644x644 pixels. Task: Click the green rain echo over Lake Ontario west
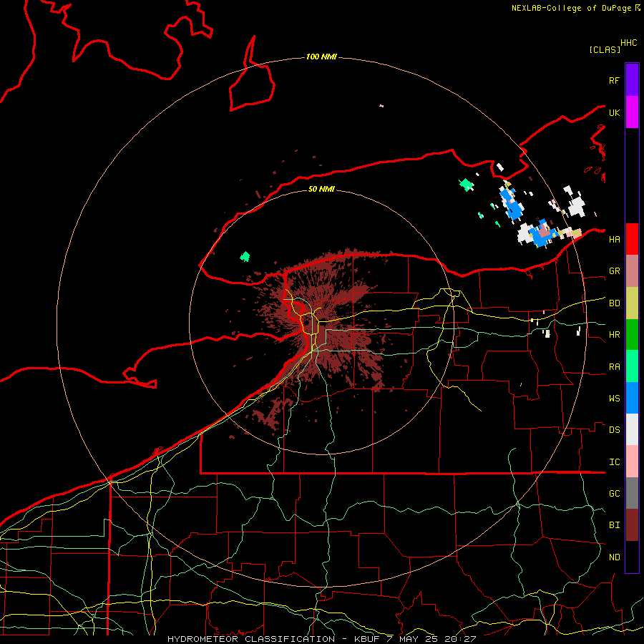coord(245,257)
